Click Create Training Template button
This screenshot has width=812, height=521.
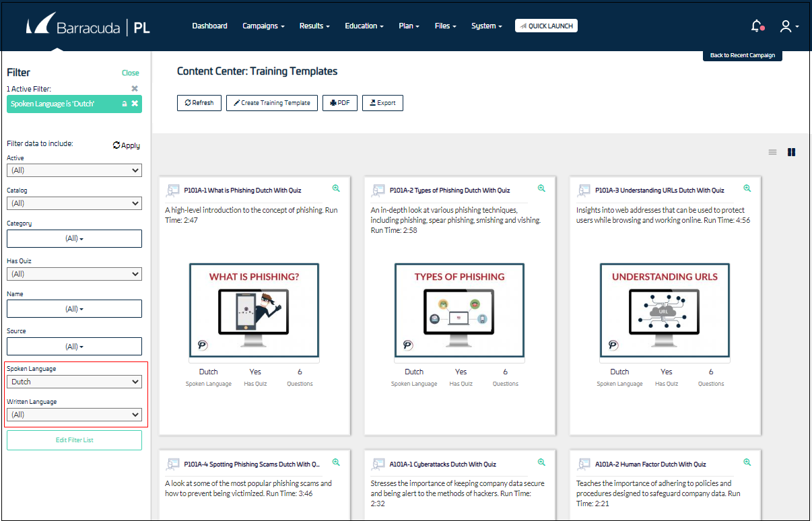click(x=272, y=103)
